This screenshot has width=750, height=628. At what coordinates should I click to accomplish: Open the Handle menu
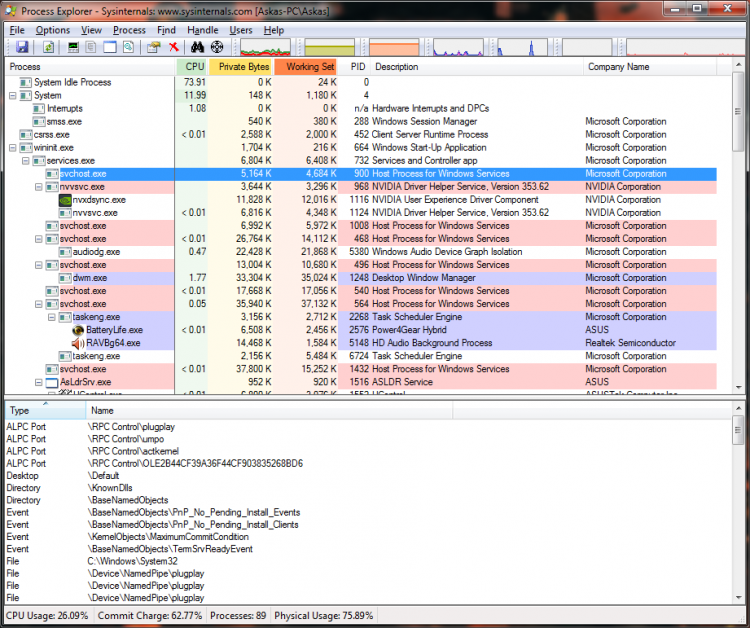(x=202, y=30)
